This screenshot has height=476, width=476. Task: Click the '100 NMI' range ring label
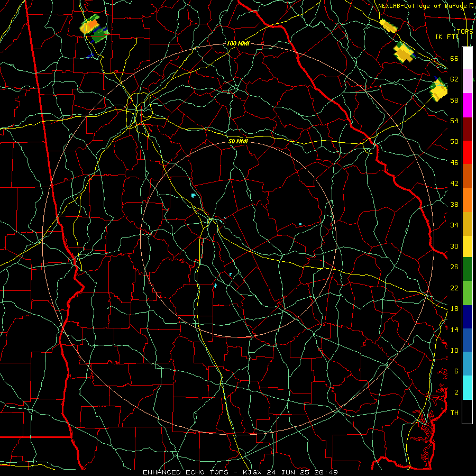pos(238,43)
